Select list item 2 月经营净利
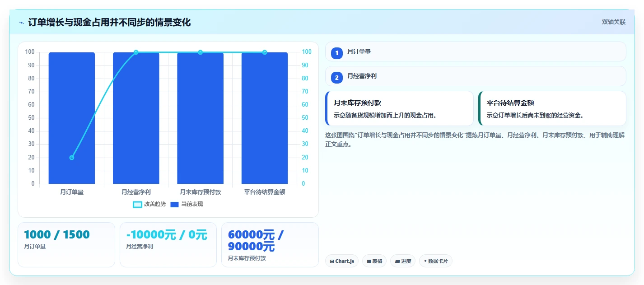The image size is (644, 285). pos(476,76)
